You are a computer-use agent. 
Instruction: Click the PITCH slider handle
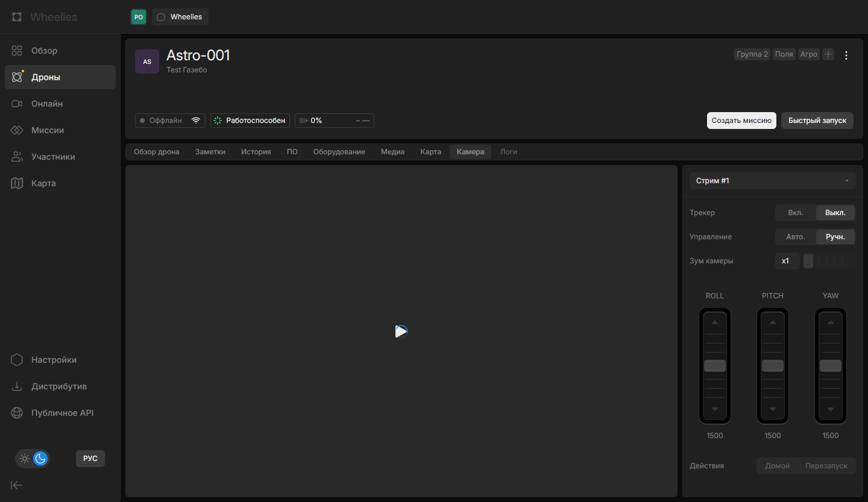click(x=773, y=366)
